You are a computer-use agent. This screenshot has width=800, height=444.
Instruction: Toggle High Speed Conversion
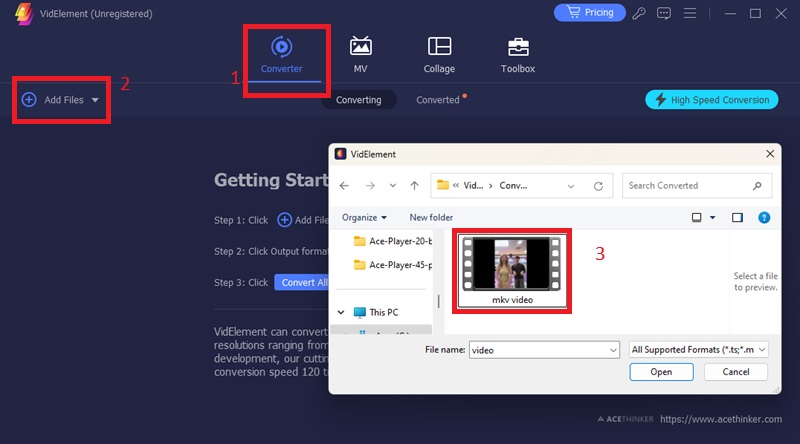(711, 100)
